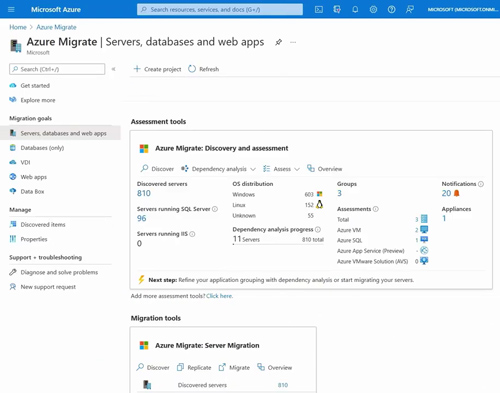Select Web apps migration goal

click(33, 177)
